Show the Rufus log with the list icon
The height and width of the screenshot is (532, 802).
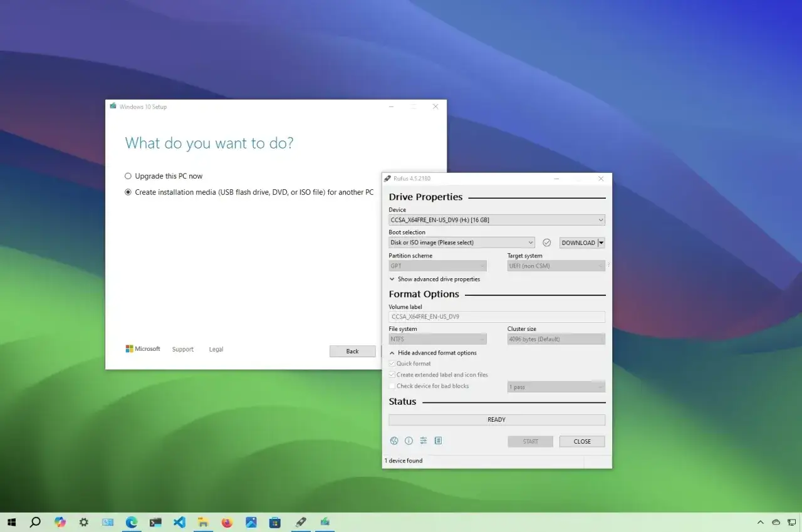438,441
